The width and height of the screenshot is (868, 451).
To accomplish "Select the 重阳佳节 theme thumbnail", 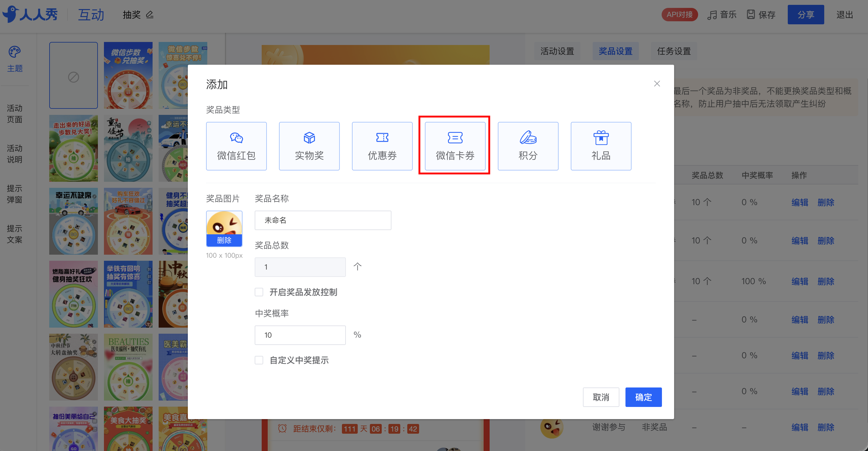I will (x=128, y=148).
